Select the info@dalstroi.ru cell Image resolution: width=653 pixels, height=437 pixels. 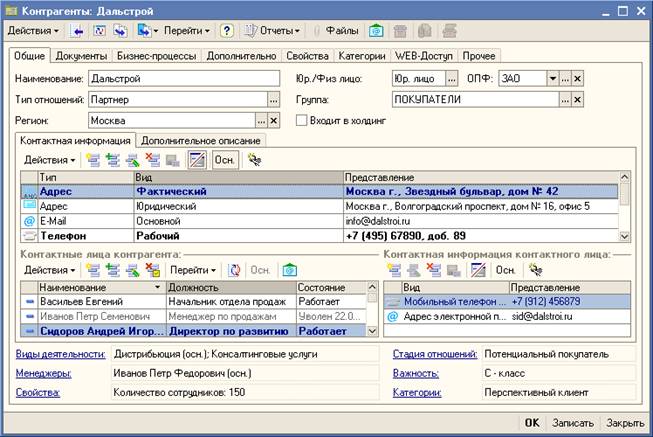click(x=481, y=221)
